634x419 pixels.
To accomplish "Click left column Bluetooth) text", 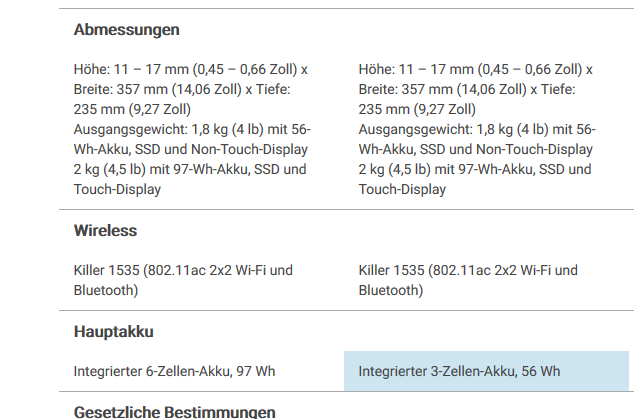I will coord(106,290).
